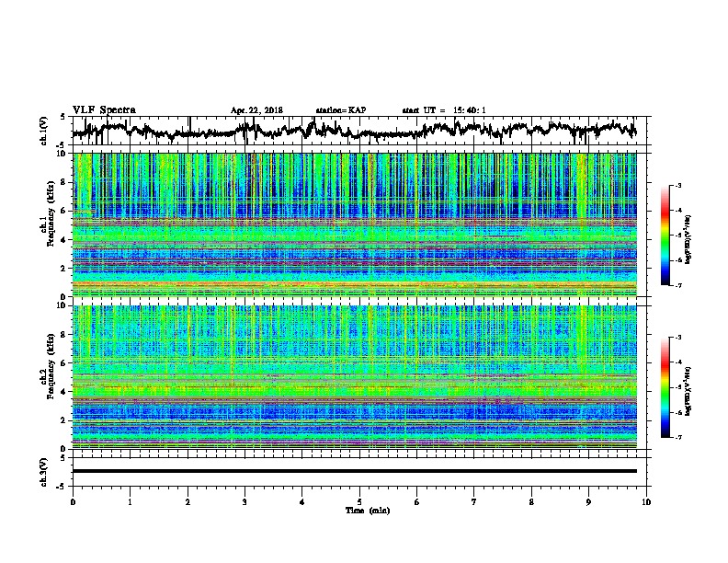Screen dimensions: 728x563
Task: Click the "-5" tick on ch.1 colorbar
Action: (x=677, y=236)
